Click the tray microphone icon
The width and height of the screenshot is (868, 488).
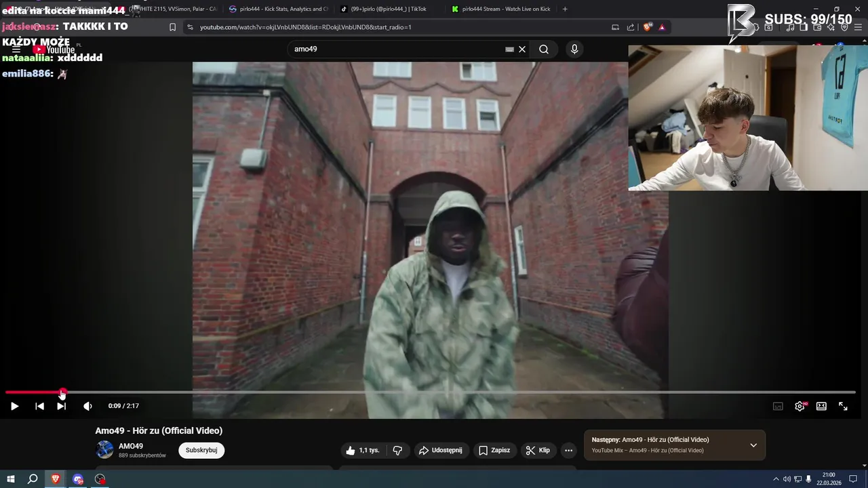point(808,479)
